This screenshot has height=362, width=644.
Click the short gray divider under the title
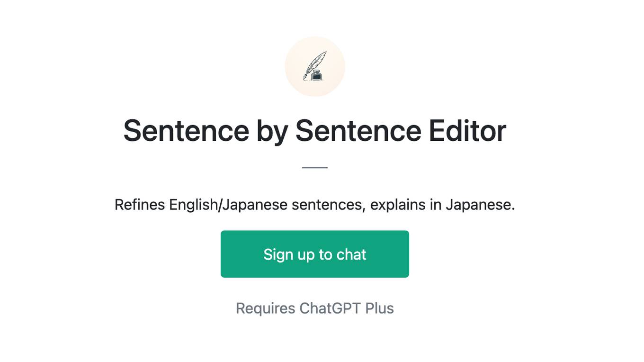[x=315, y=167]
